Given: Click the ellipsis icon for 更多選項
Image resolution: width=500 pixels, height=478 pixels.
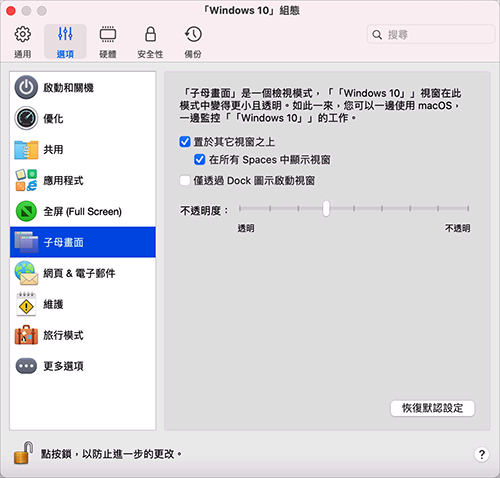Looking at the screenshot, I should tap(26, 366).
